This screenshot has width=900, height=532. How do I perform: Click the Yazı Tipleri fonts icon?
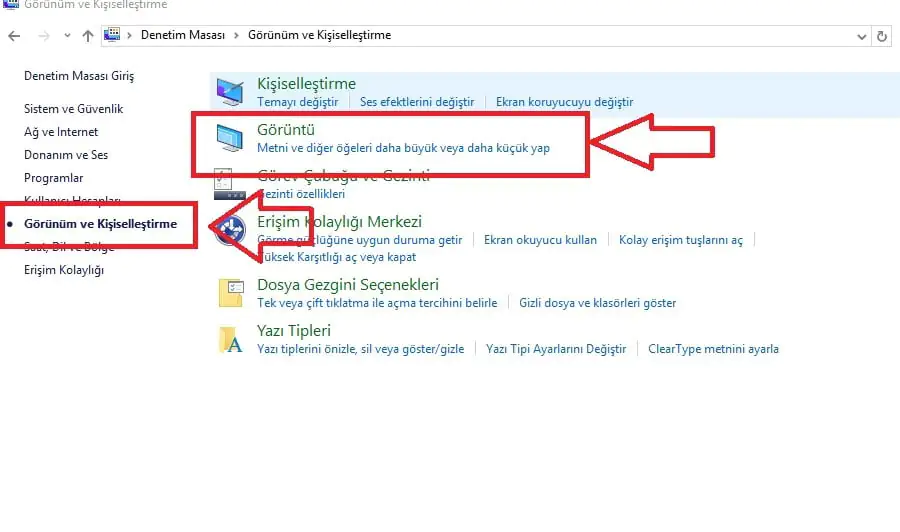[231, 339]
